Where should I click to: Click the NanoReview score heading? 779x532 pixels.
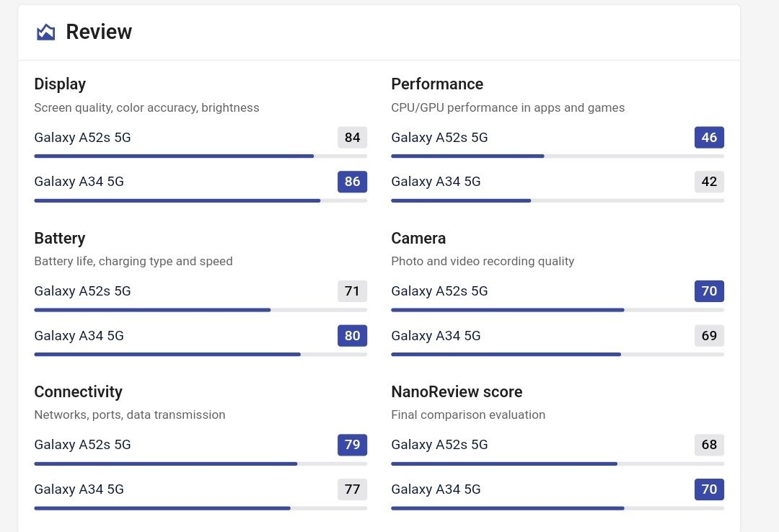coord(457,392)
